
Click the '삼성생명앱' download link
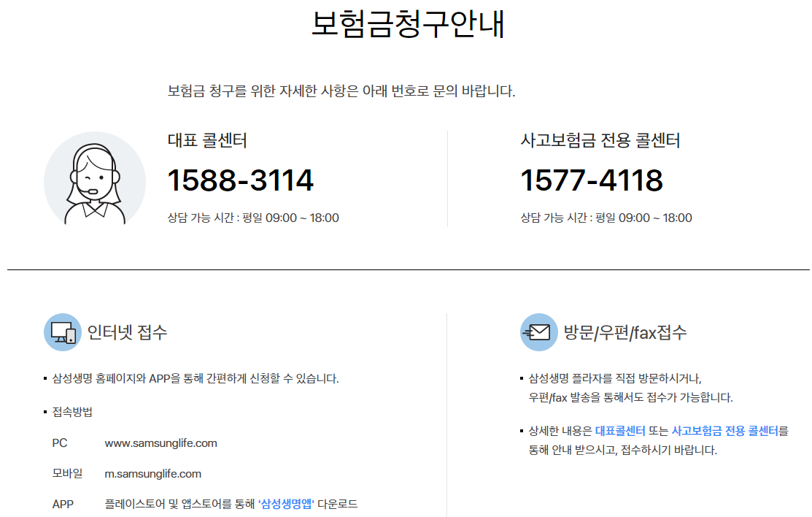[x=286, y=504]
